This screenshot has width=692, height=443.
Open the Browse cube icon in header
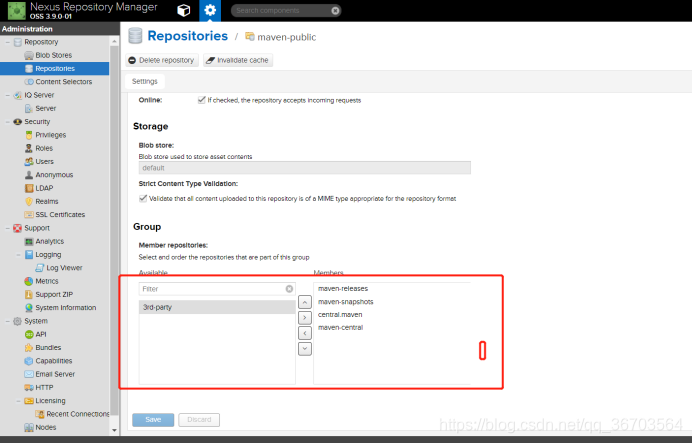184,11
